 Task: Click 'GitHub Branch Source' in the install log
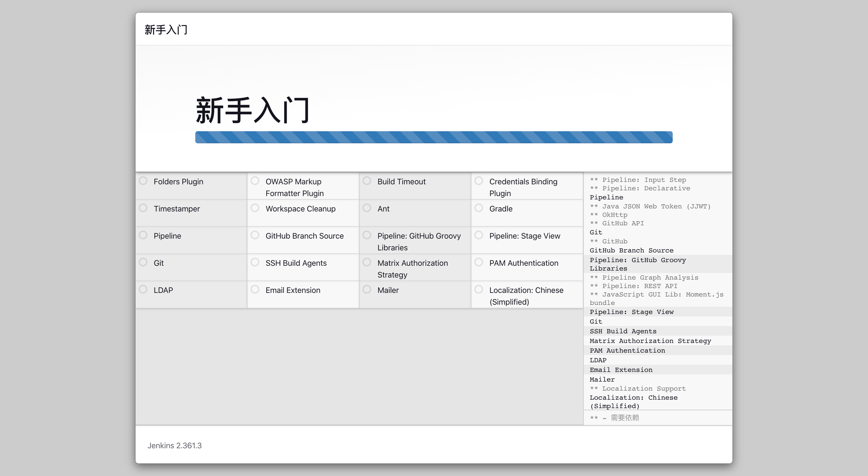point(632,250)
